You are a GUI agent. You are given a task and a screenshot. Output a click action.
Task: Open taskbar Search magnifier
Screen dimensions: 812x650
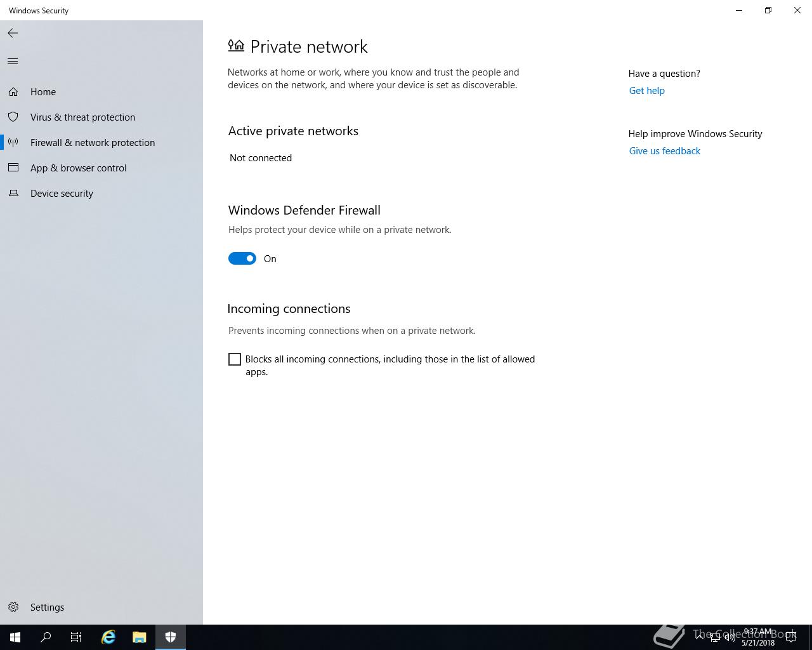pos(46,637)
